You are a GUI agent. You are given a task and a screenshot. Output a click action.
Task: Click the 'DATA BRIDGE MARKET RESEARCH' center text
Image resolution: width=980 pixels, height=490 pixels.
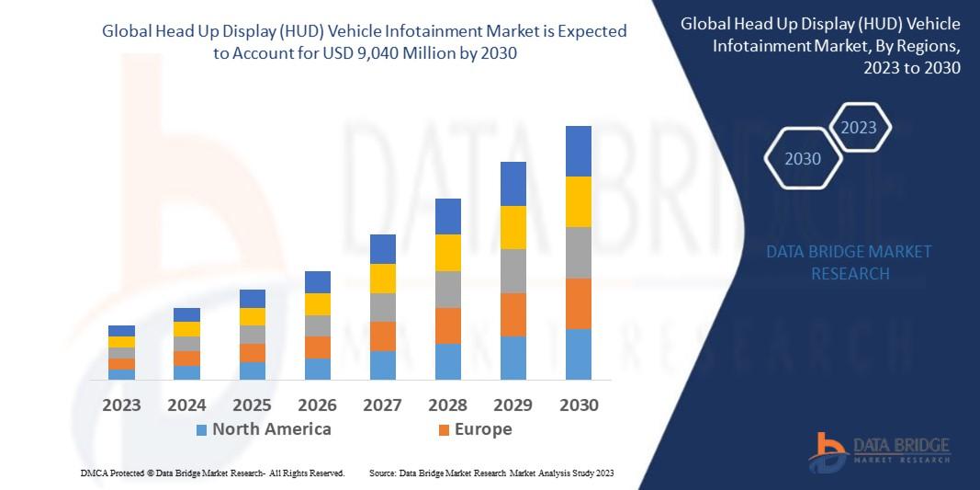[836, 262]
